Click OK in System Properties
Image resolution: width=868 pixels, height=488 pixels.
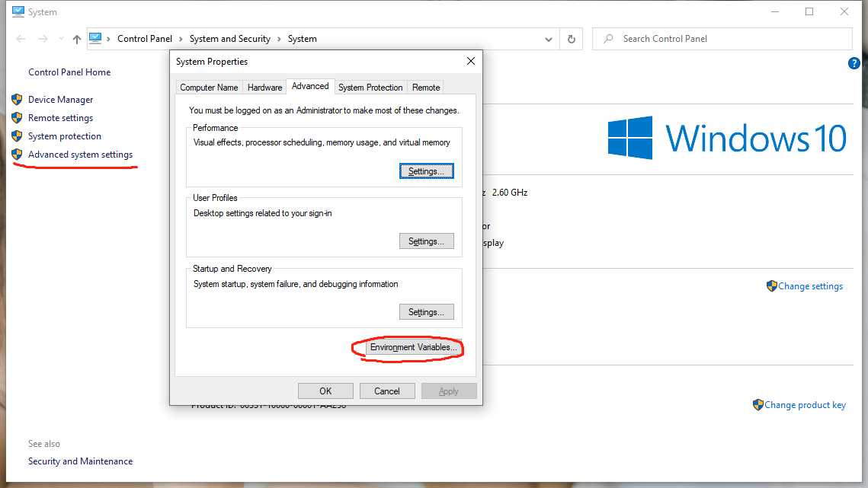325,391
